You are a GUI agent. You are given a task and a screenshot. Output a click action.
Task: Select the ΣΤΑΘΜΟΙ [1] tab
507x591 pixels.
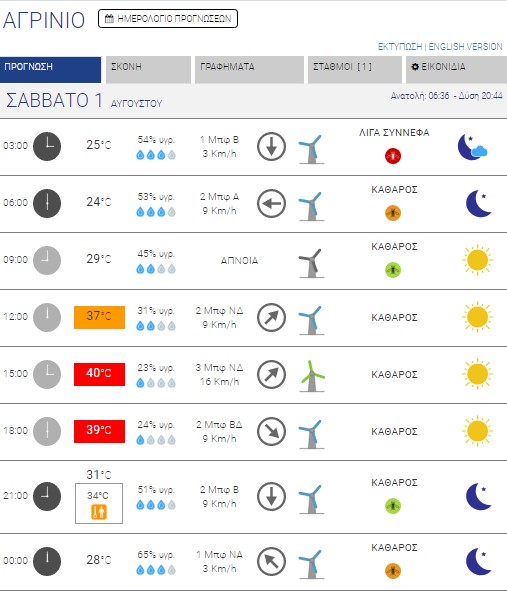(x=355, y=69)
